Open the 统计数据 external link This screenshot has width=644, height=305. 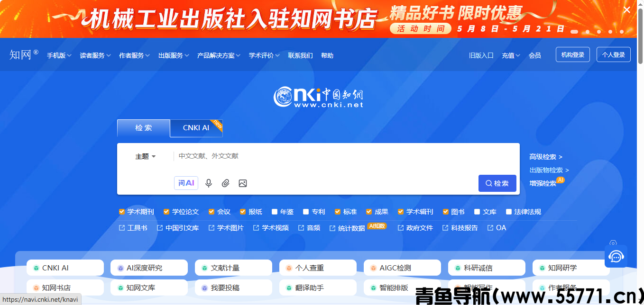[348, 228]
